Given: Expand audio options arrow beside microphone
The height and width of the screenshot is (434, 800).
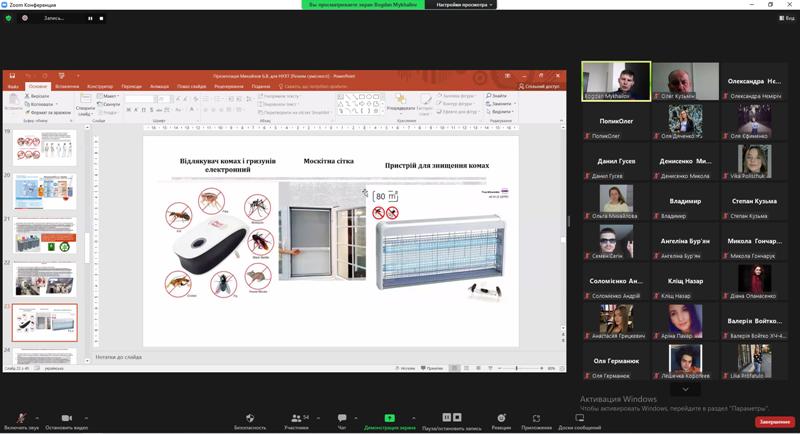Looking at the screenshot, I should point(37,416).
